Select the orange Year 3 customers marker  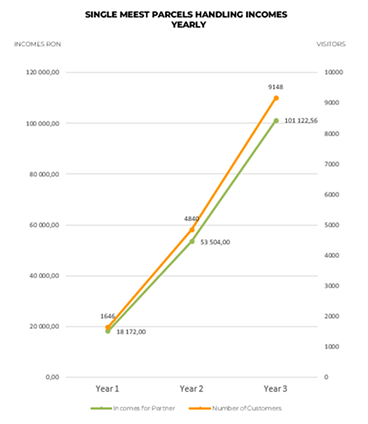tap(276, 98)
